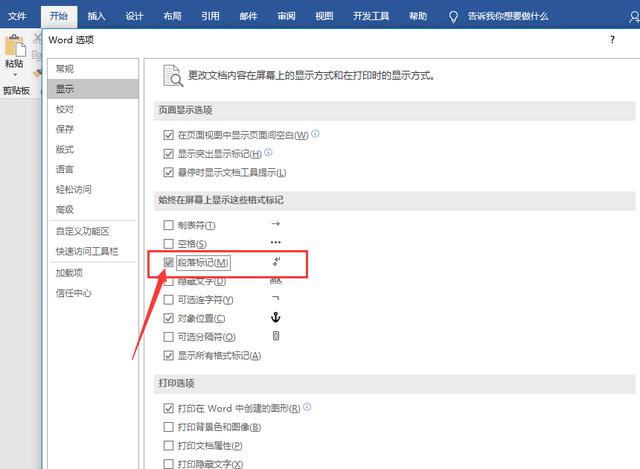
Task: Click the Word Options help question mark
Action: point(612,40)
